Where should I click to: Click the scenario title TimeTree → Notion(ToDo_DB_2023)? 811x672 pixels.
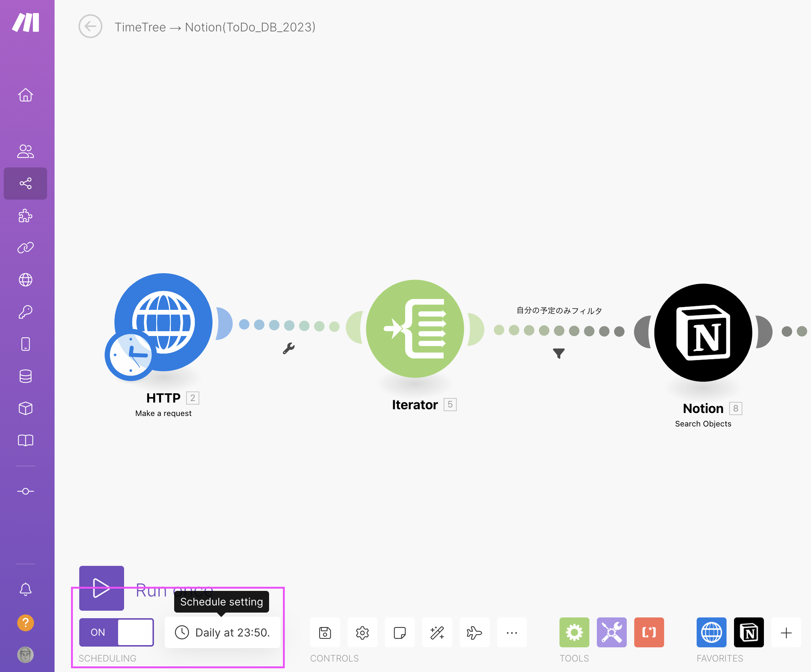pyautogui.click(x=215, y=27)
